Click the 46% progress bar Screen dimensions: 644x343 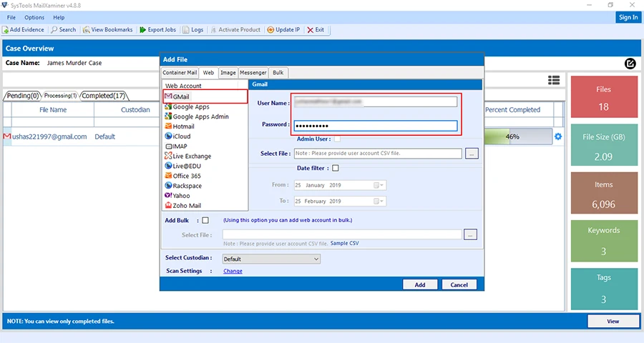click(x=517, y=136)
